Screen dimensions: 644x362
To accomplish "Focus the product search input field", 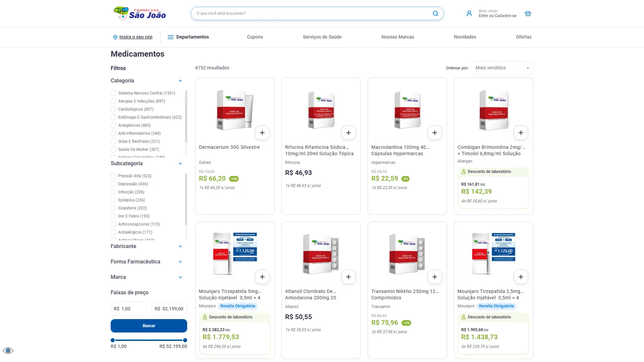I will pyautogui.click(x=312, y=13).
